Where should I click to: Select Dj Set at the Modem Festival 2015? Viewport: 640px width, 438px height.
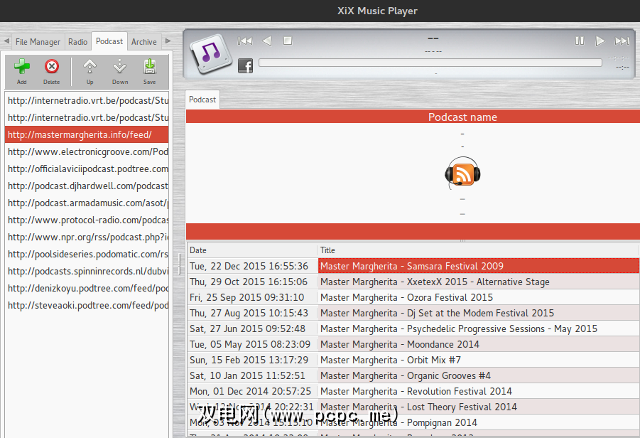[478, 313]
